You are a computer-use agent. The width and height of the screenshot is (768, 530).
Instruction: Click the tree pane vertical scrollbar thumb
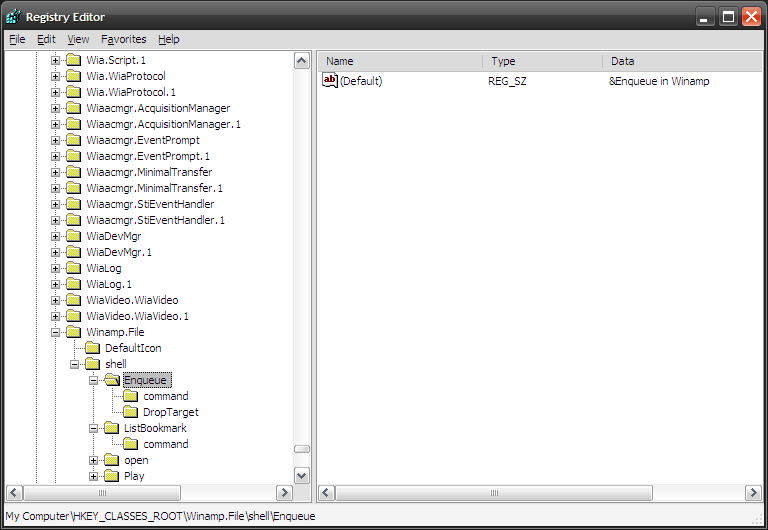click(x=302, y=449)
